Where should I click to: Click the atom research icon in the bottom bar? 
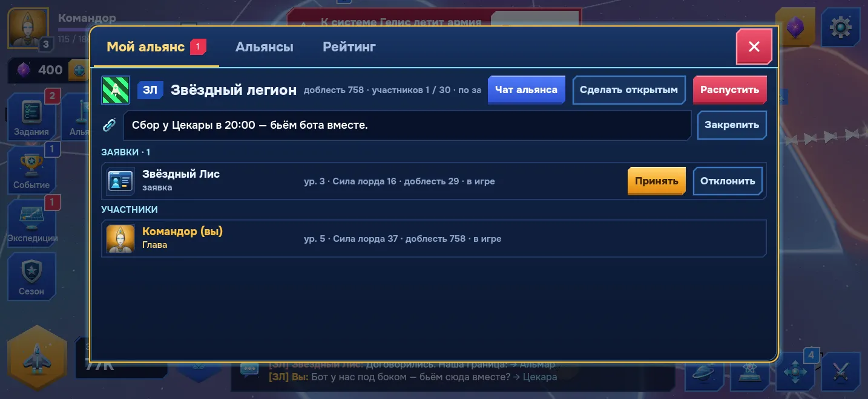[x=749, y=371]
